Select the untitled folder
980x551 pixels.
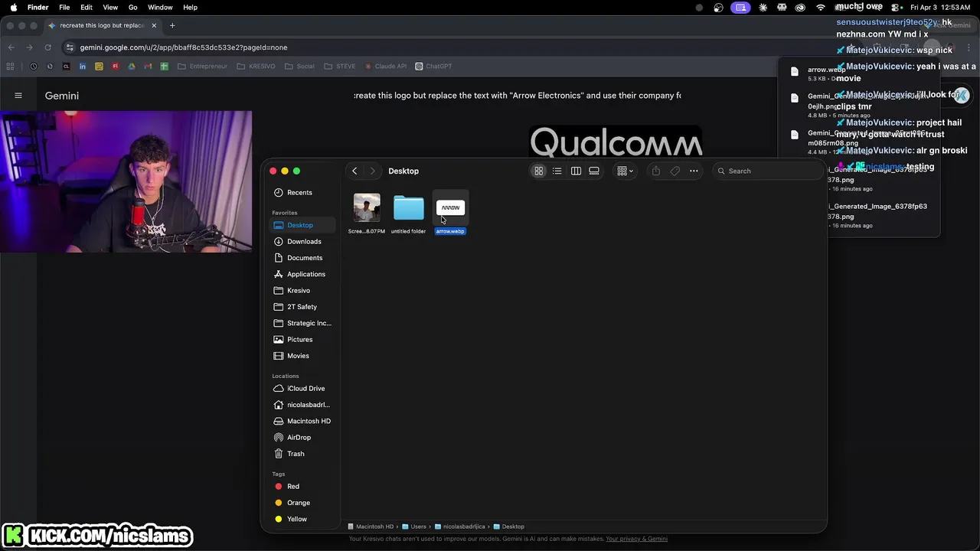[408, 213]
